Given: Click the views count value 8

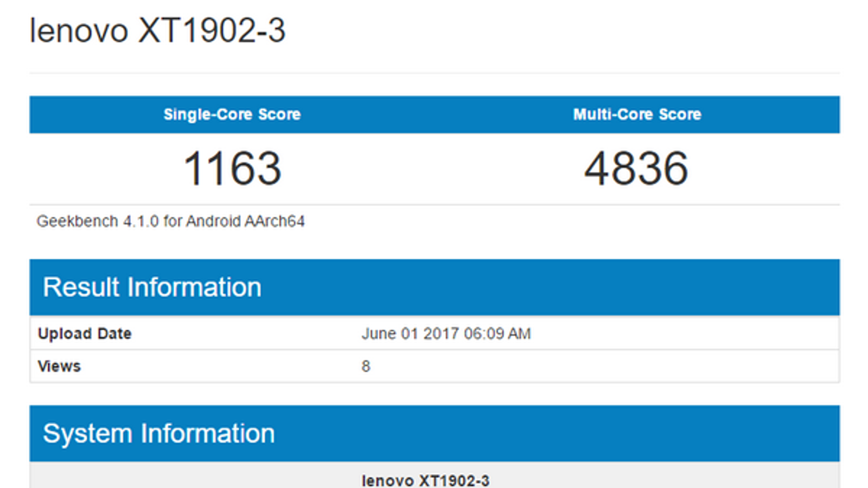Looking at the screenshot, I should click(x=366, y=367).
